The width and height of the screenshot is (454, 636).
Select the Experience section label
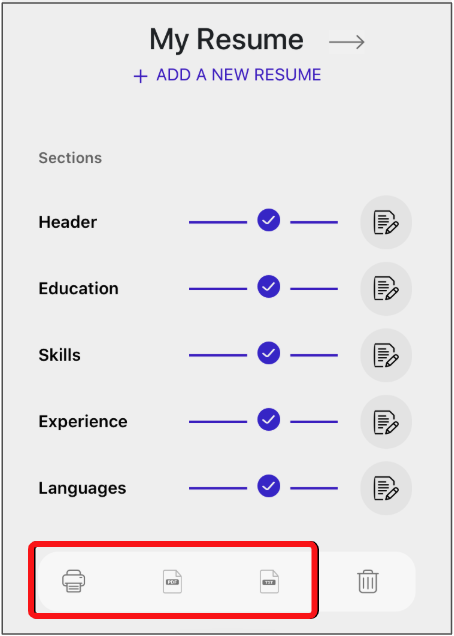point(83,422)
